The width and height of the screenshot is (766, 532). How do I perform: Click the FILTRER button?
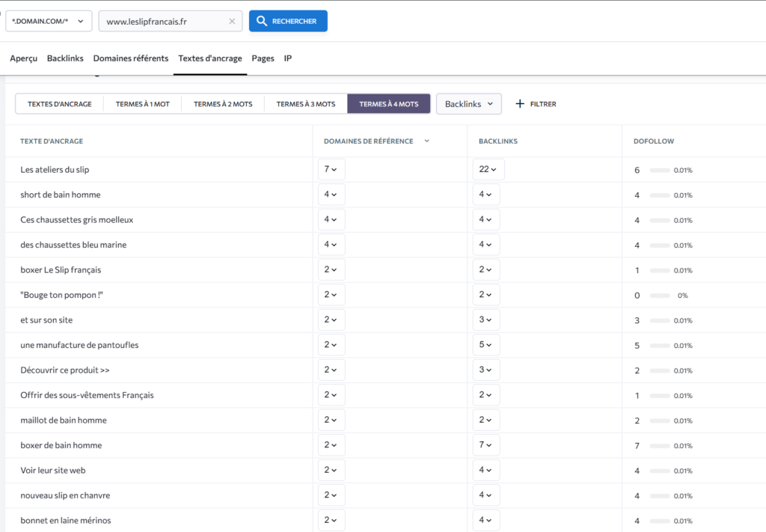pyautogui.click(x=536, y=104)
